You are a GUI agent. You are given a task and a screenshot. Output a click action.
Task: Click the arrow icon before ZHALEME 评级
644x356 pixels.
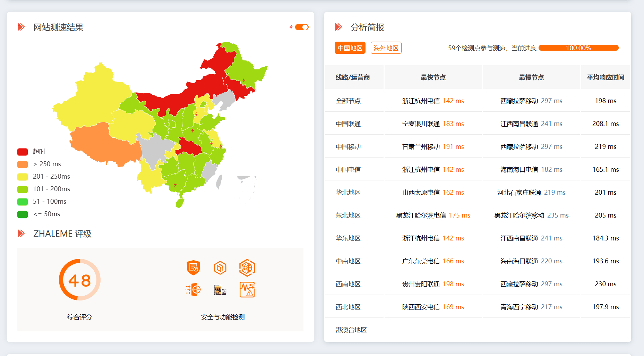coord(21,234)
